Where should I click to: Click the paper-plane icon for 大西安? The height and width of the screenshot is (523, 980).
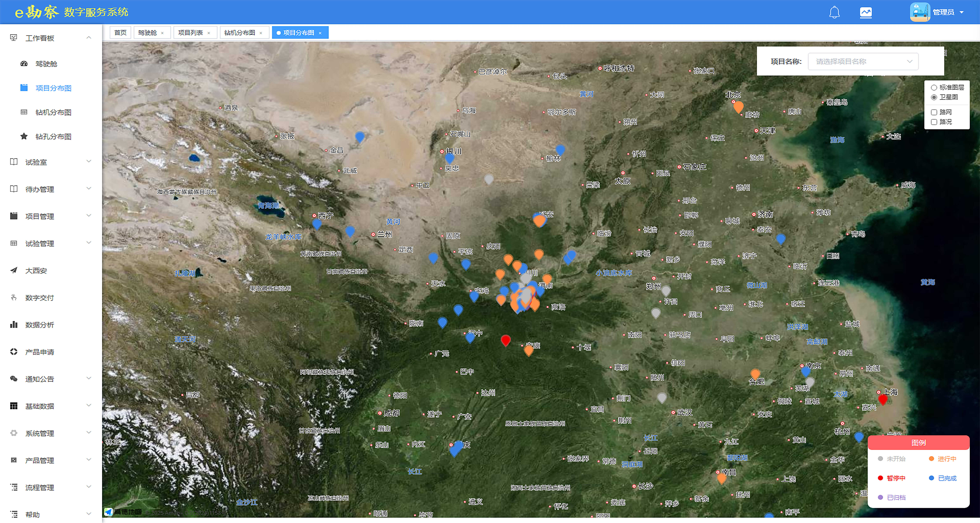pyautogui.click(x=14, y=270)
